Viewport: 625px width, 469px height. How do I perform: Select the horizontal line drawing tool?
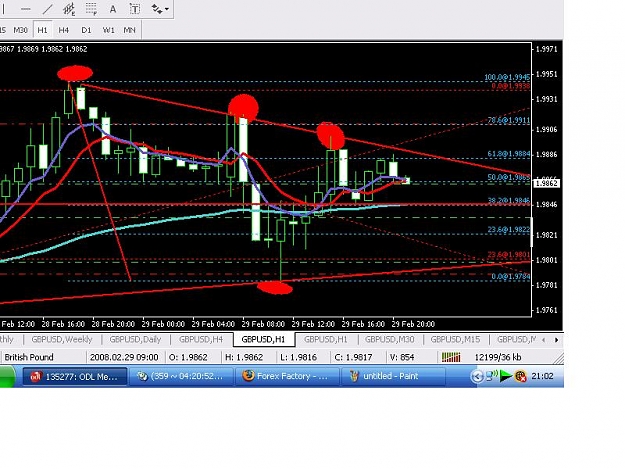pyautogui.click(x=26, y=9)
